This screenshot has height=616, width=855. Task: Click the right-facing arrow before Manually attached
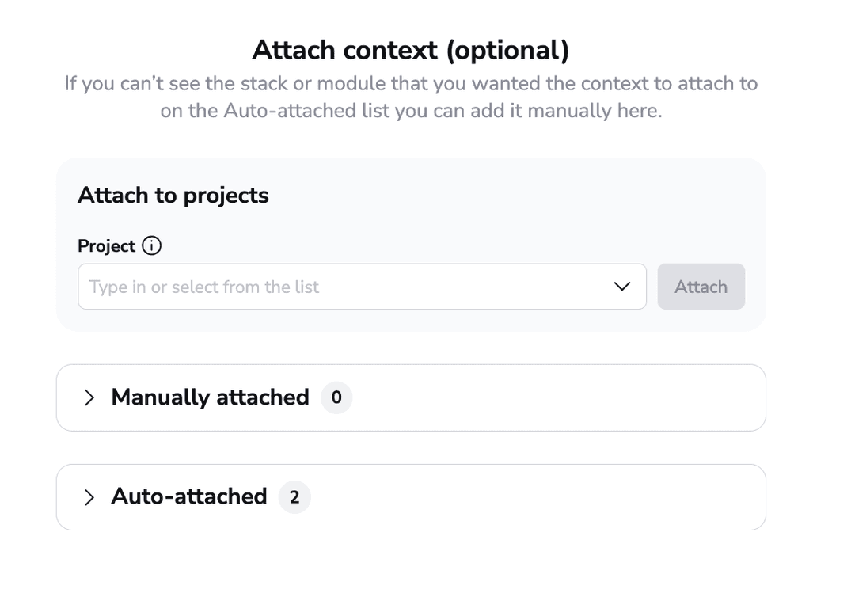click(89, 397)
